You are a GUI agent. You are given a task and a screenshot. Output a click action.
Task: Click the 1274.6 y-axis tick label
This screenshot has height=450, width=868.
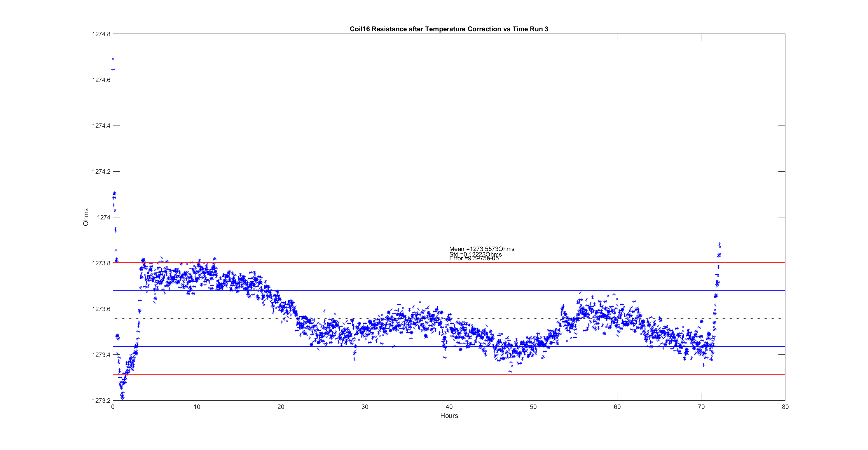[101, 80]
